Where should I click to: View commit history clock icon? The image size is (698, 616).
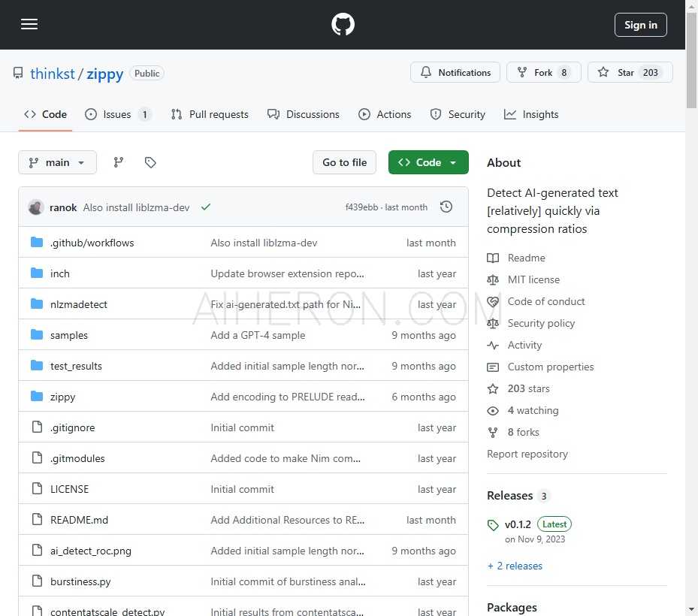pyautogui.click(x=446, y=207)
